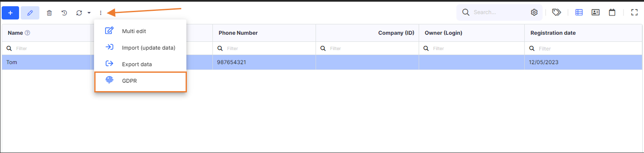644x153 pixels.
Task: Switch to calendar view icon
Action: (612, 13)
